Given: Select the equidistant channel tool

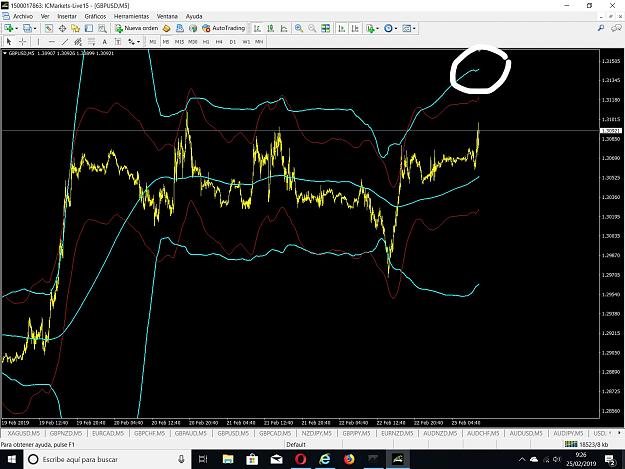Looking at the screenshot, I should (x=78, y=41).
